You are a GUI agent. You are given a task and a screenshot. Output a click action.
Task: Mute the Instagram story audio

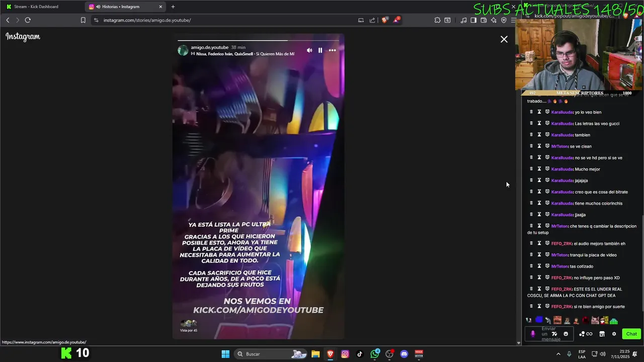[x=309, y=50]
